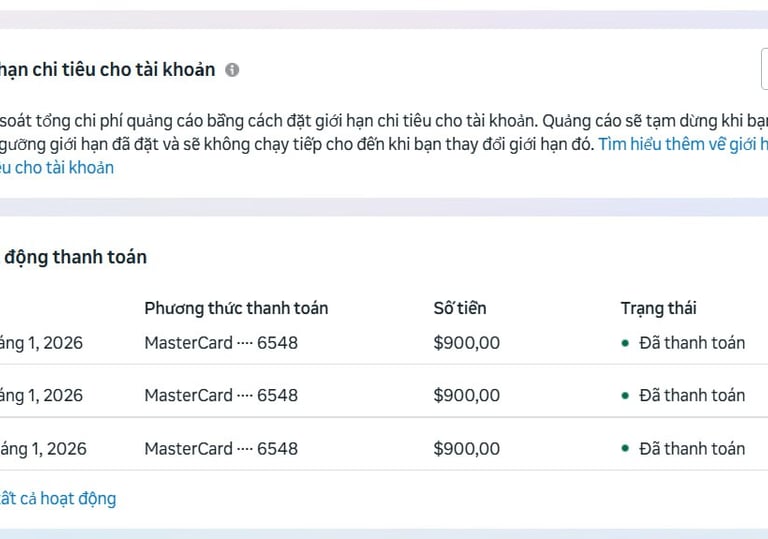The height and width of the screenshot is (539, 768).
Task: Select the date in the first payment row
Action: (x=41, y=343)
